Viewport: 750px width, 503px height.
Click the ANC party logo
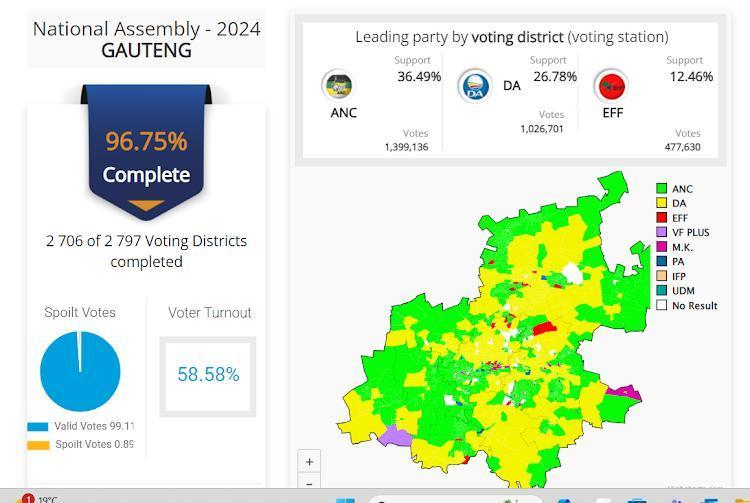pyautogui.click(x=337, y=85)
